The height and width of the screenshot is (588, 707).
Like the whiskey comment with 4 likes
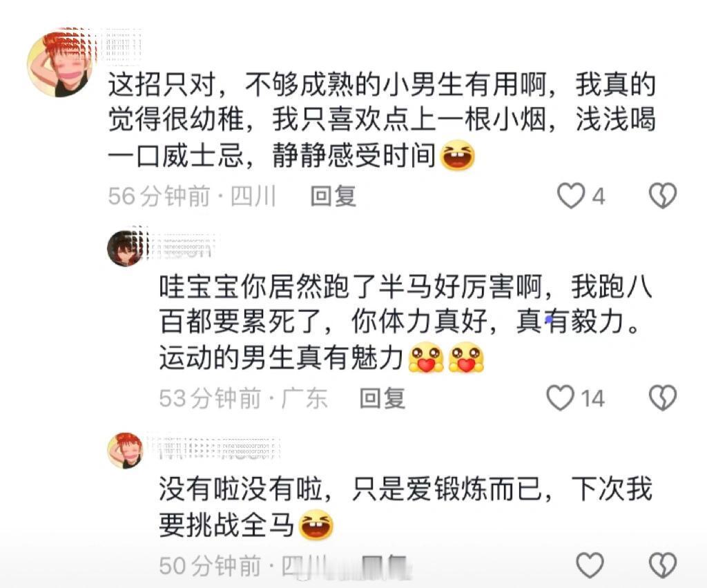[571, 196]
